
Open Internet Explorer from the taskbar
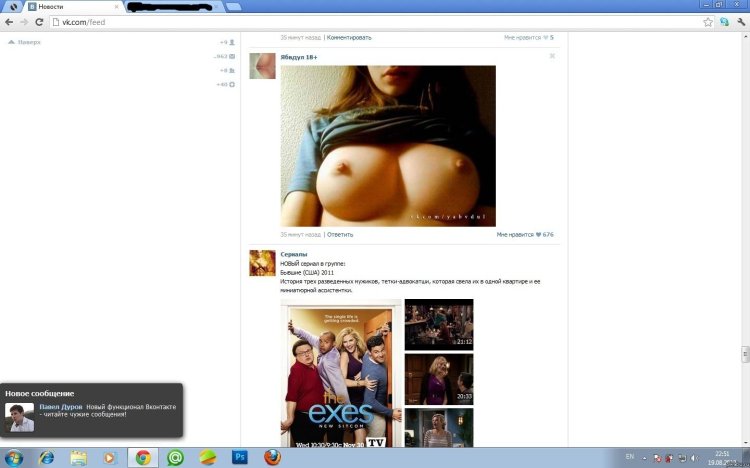point(46,457)
